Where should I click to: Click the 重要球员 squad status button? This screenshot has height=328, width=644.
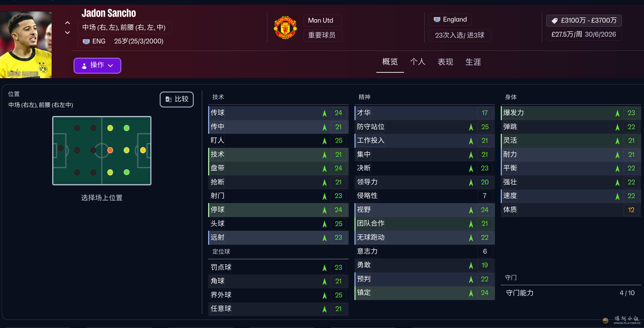point(323,35)
